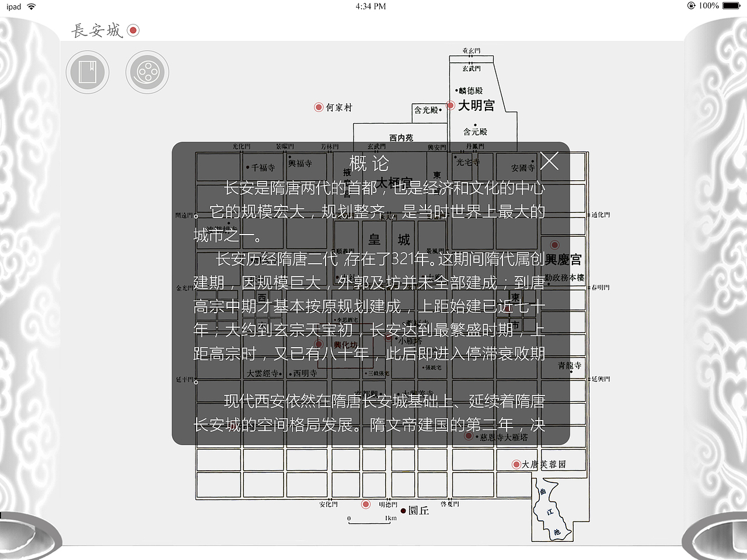Tap the red marker beside 長安城 title
747x560 pixels.
(x=133, y=30)
